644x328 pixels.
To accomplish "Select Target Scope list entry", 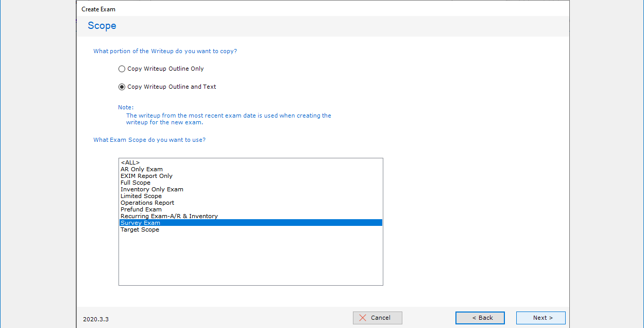I will (140, 229).
